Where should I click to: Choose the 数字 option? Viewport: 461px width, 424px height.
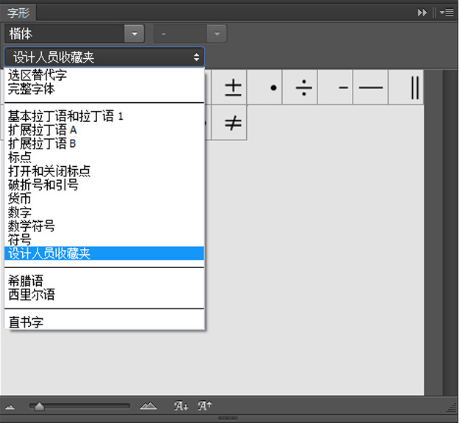(104, 212)
